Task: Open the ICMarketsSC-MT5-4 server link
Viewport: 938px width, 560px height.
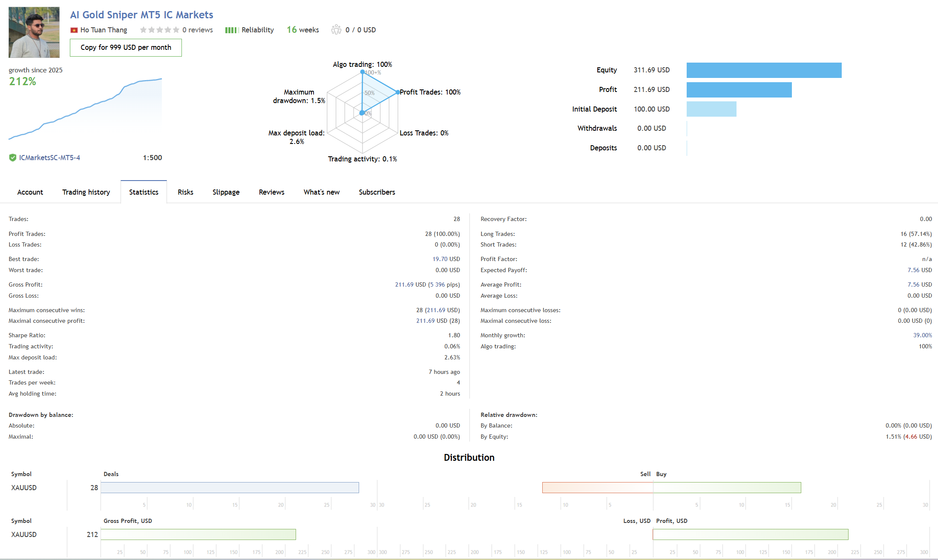Action: coord(49,158)
